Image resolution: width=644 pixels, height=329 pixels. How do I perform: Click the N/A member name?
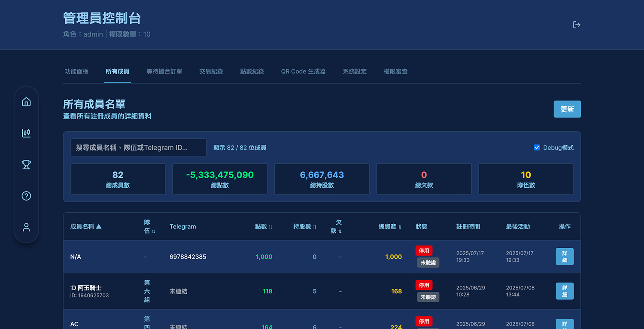point(76,257)
